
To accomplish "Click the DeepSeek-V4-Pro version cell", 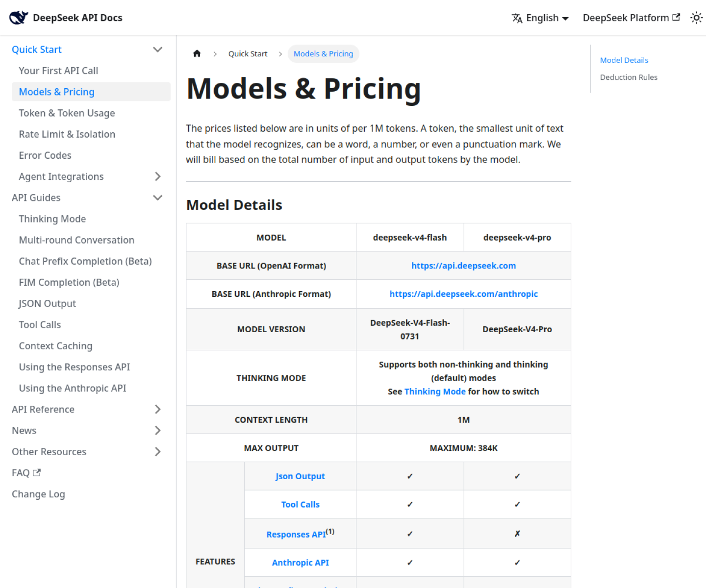I will pos(517,329).
